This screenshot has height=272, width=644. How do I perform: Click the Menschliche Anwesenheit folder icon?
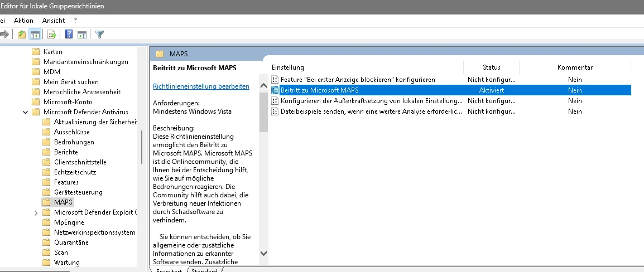[x=36, y=92]
